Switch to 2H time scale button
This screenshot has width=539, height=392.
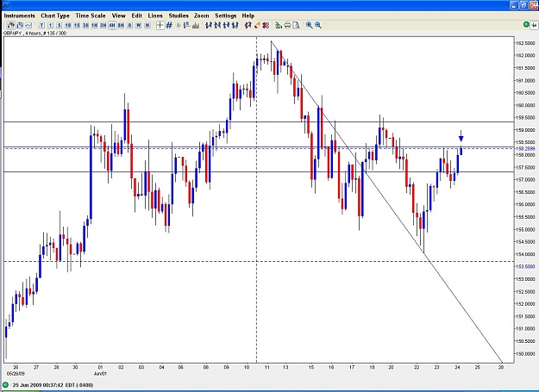point(103,25)
